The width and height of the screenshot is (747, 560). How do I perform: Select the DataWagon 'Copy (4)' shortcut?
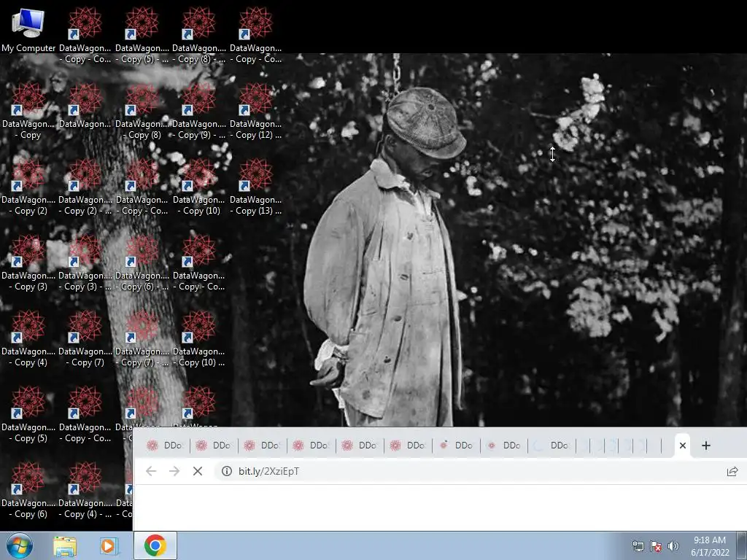coord(28,339)
